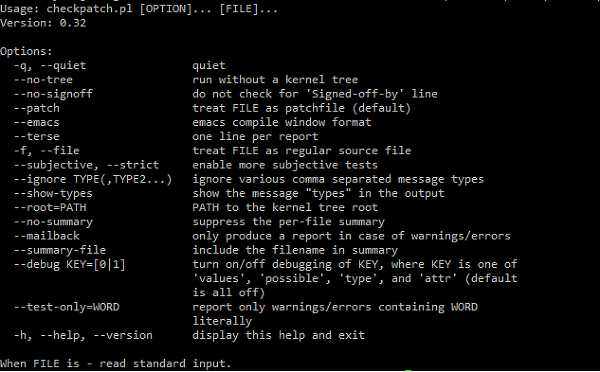Click the Usage: checkpatch.pl line
The height and width of the screenshot is (372, 600).
pos(139,9)
